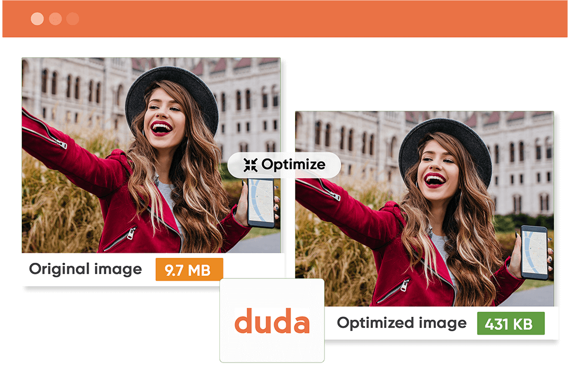Select the middle window dot in title bar
The image size is (570, 392).
pyautogui.click(x=55, y=18)
